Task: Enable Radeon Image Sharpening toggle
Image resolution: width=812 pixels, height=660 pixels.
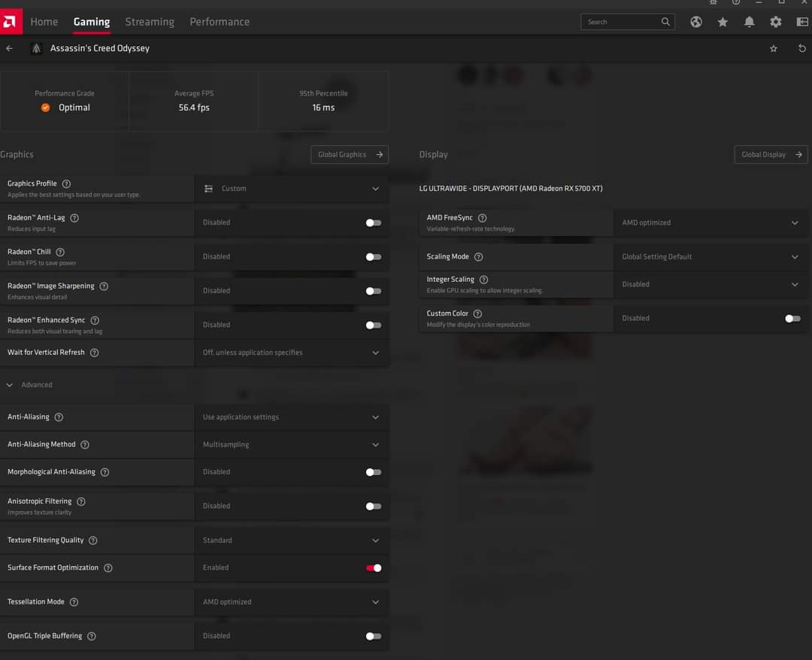Action: [374, 291]
